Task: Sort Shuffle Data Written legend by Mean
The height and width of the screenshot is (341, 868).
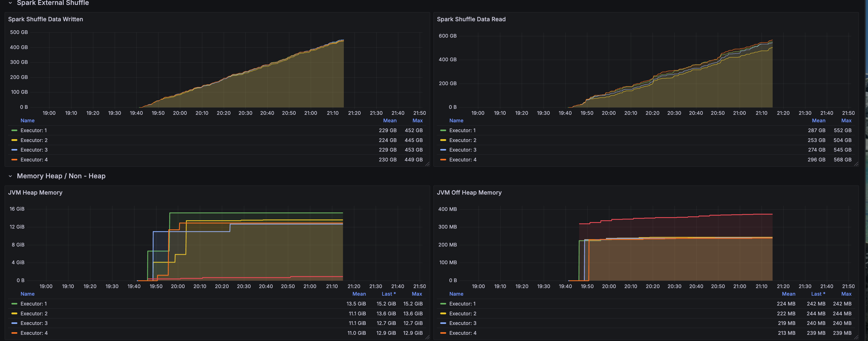Action: click(x=389, y=121)
